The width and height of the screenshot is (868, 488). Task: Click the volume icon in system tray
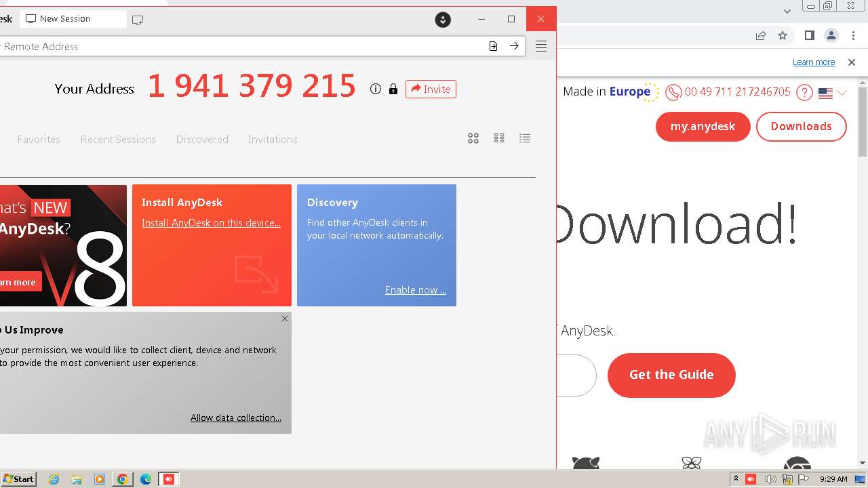pyautogui.click(x=770, y=479)
